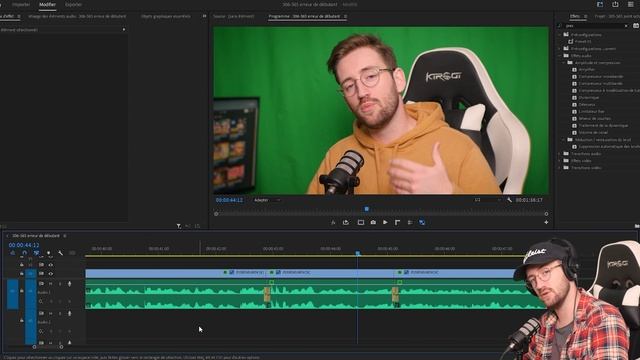Click the icon right of the Safe Margins rectangle
The image size is (640, 360).
(373, 222)
